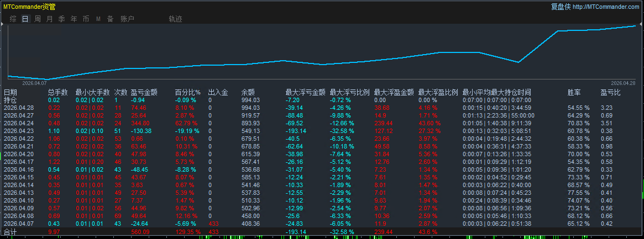
Task: Sort by the 胜率 column header
Action: pyautogui.click(x=574, y=93)
